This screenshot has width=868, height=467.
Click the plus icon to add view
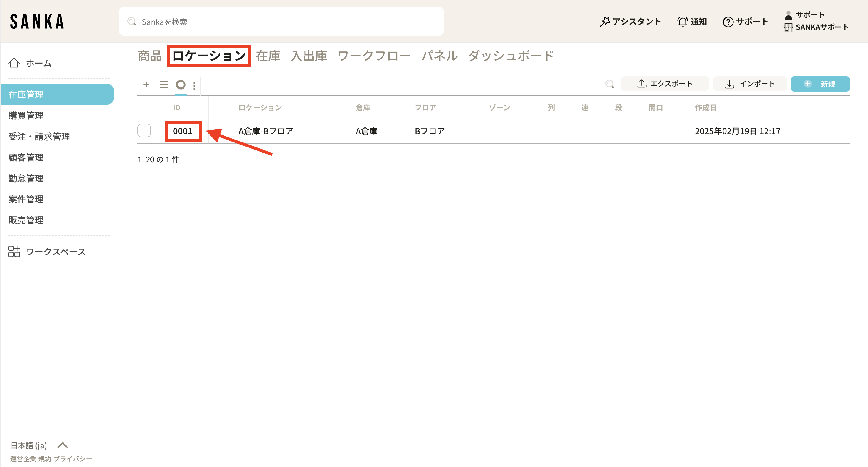point(146,85)
